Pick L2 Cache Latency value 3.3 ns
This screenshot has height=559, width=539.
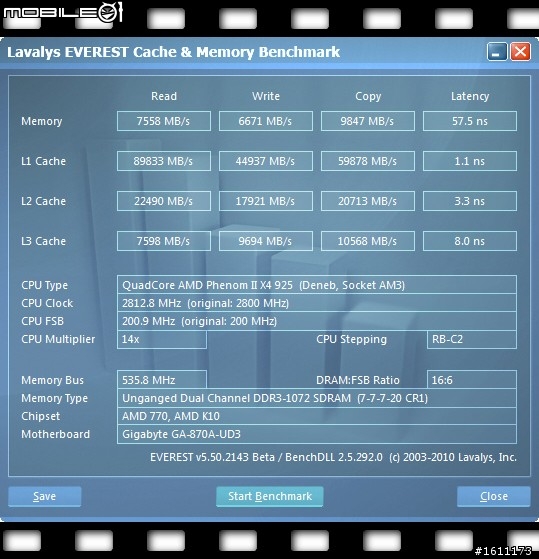point(470,201)
